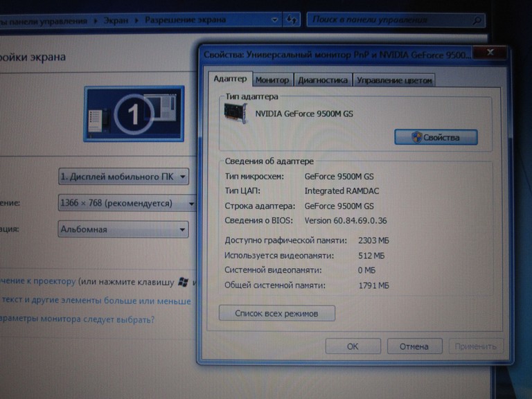Click the graphics card adapter icon
The height and width of the screenshot is (399, 532).
(236, 114)
